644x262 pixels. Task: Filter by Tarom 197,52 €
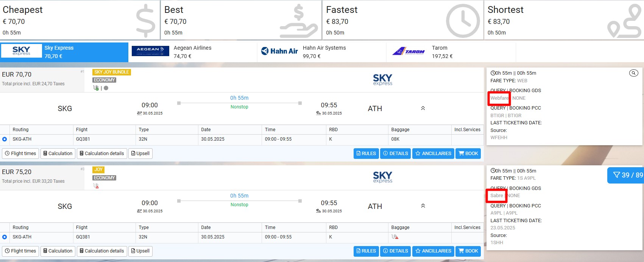pyautogui.click(x=451, y=52)
